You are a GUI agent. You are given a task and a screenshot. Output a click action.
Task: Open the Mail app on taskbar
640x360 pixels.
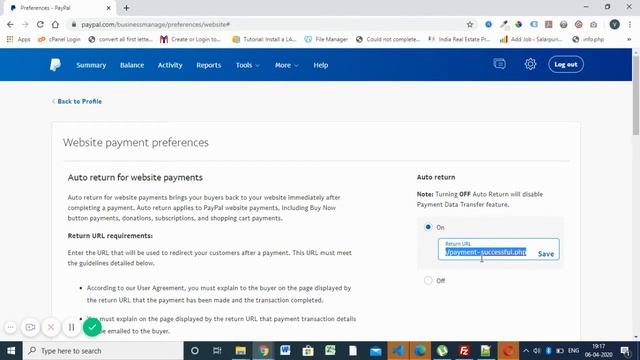click(376, 351)
